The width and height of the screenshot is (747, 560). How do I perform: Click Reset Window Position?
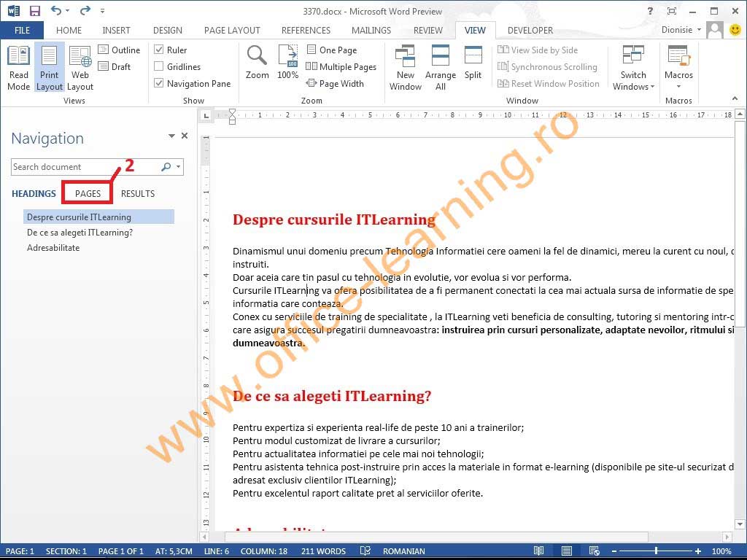tap(548, 83)
